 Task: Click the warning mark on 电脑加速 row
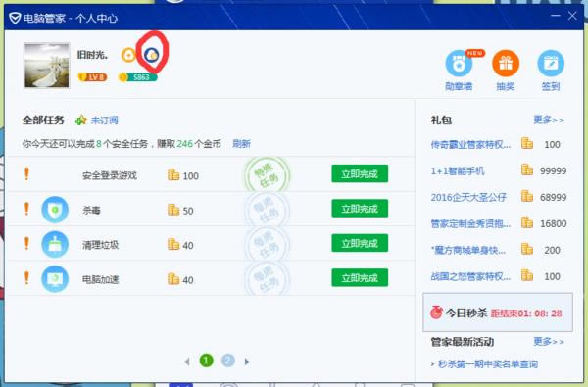click(26, 278)
